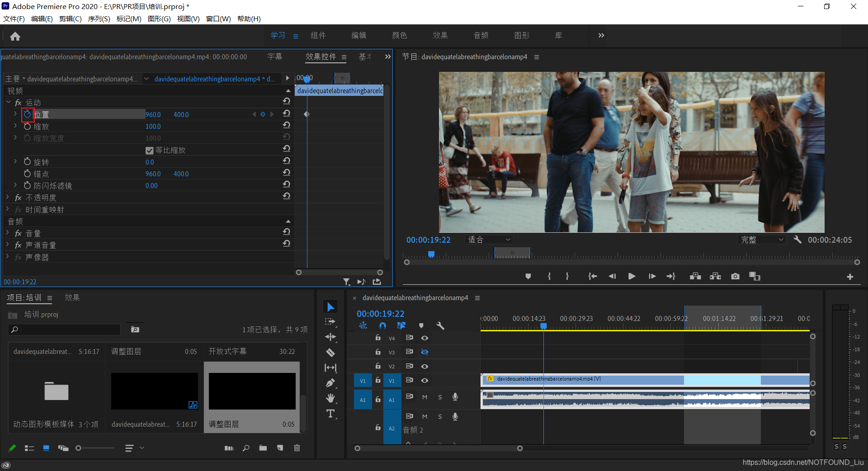This screenshot has width=868, height=471.
Task: Switch project panel to list view
Action: (29, 448)
